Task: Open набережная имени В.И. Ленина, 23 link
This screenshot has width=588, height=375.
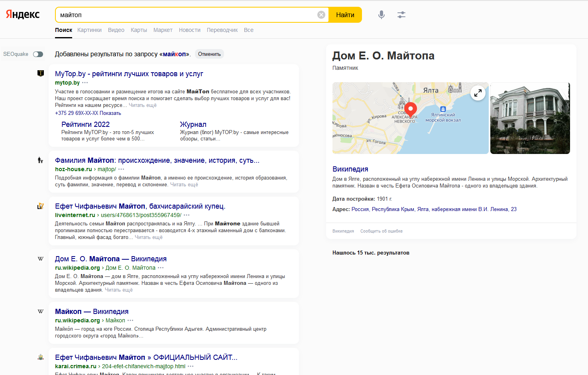Action: click(x=474, y=209)
